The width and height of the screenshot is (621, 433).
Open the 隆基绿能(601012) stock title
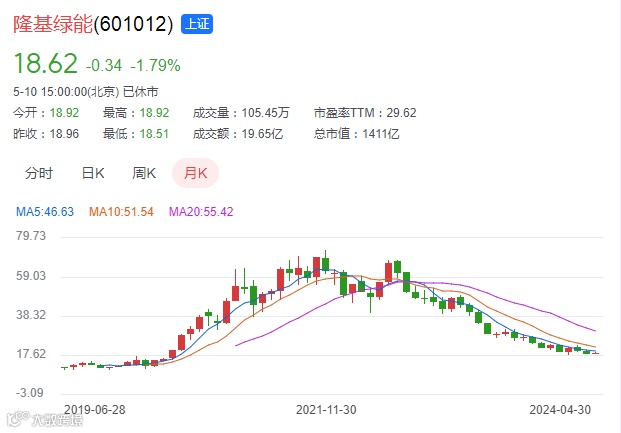(x=93, y=24)
